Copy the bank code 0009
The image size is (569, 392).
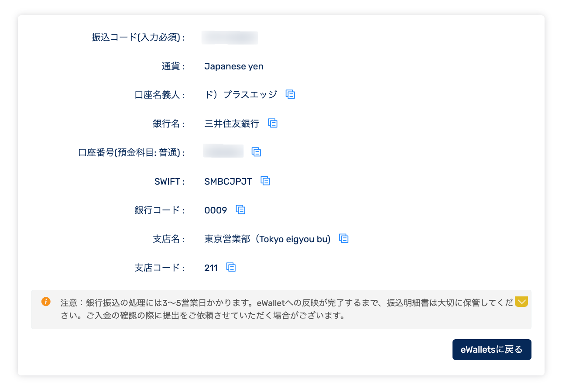pos(240,210)
